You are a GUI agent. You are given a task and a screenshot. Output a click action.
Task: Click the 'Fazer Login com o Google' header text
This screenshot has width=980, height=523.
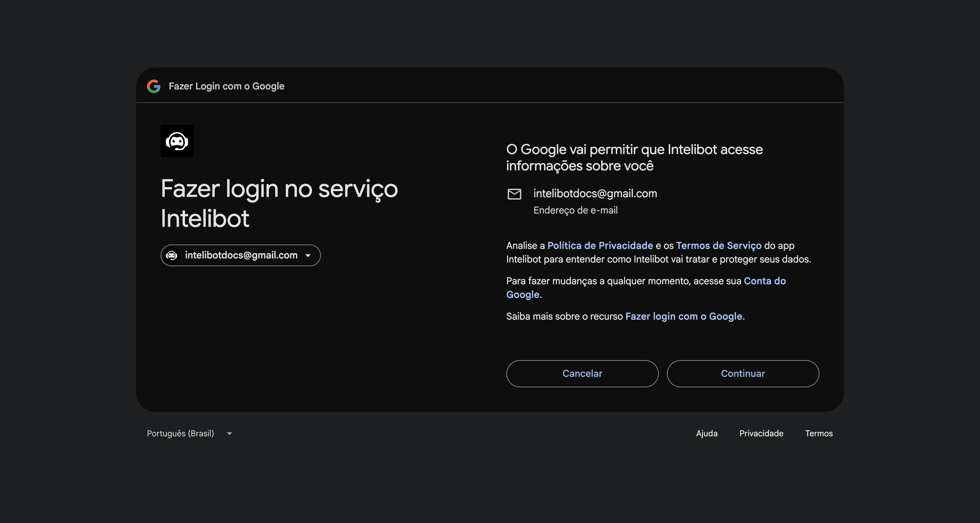point(226,86)
